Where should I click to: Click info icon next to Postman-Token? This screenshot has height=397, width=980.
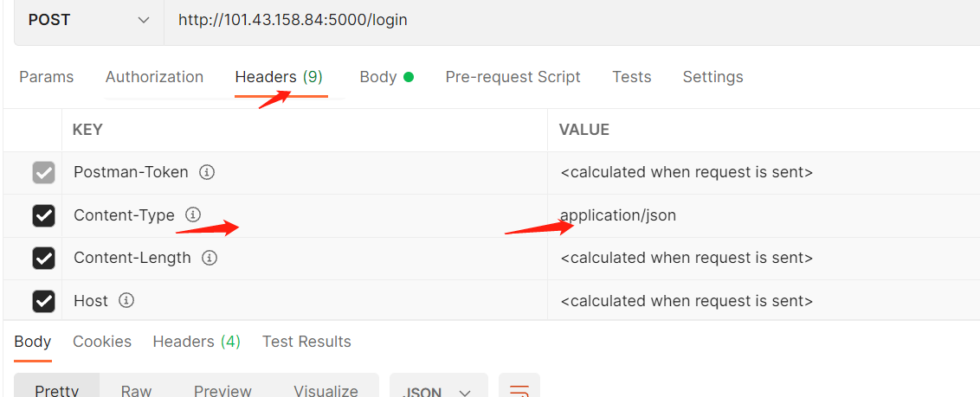click(x=207, y=172)
